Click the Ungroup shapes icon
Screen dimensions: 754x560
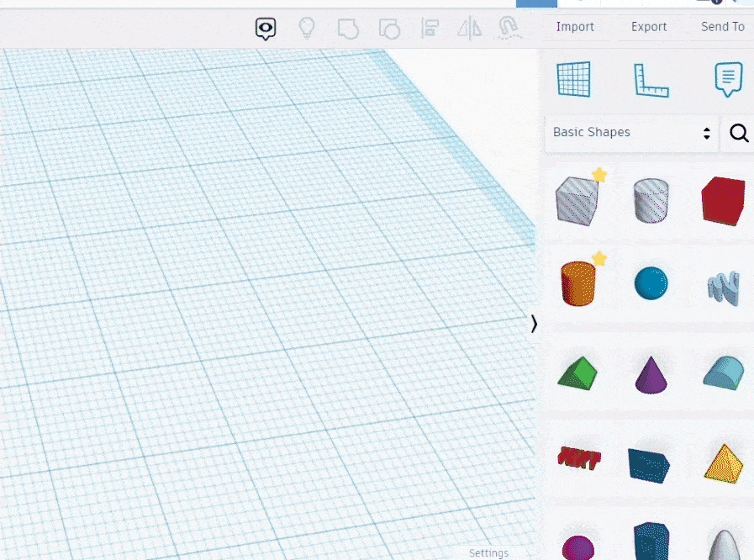pyautogui.click(x=389, y=29)
